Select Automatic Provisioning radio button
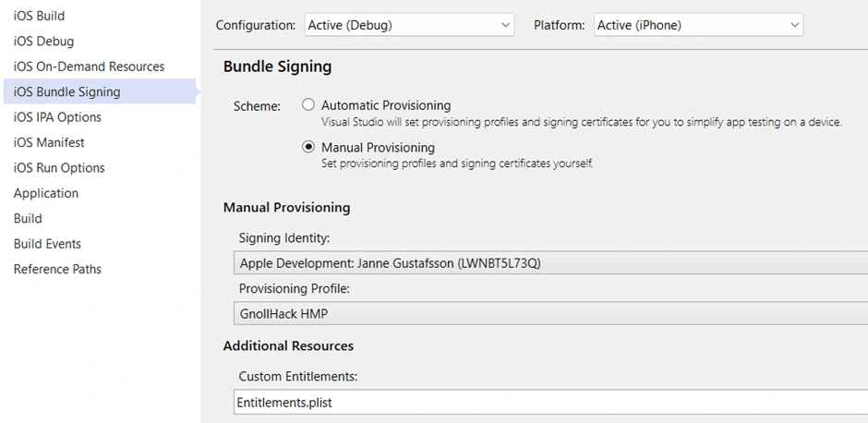868x423 pixels. pos(307,104)
